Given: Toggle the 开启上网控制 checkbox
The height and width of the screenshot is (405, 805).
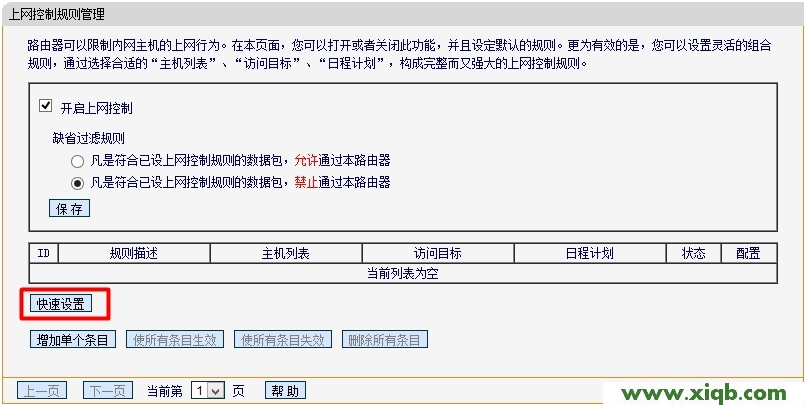Looking at the screenshot, I should point(45,106).
